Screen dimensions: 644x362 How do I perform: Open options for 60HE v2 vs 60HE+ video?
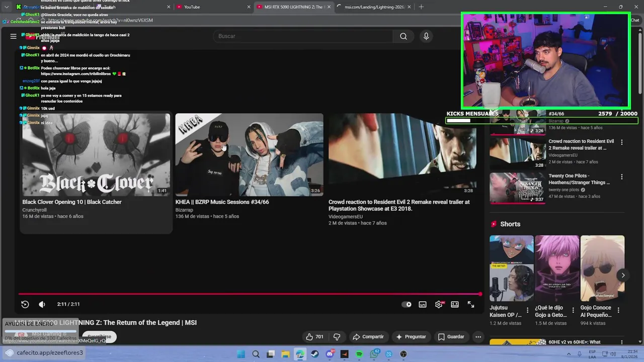pos(622,343)
